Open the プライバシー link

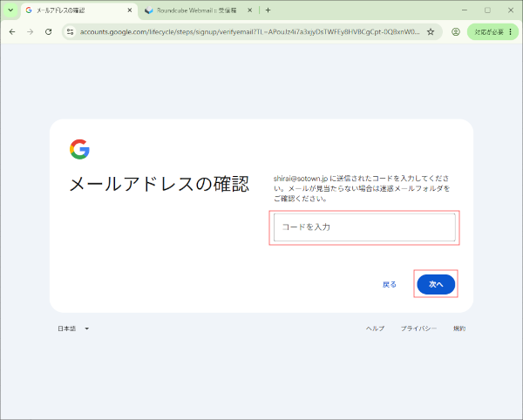pos(418,329)
